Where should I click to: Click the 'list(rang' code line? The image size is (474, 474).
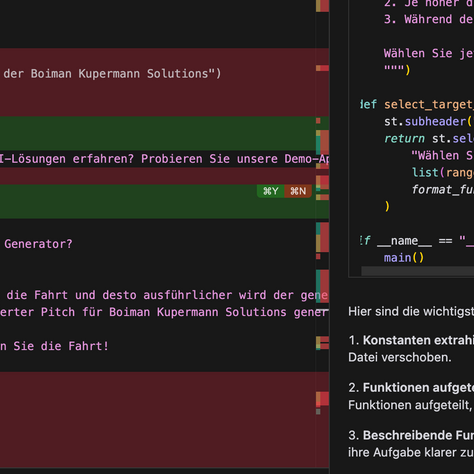pos(442,172)
